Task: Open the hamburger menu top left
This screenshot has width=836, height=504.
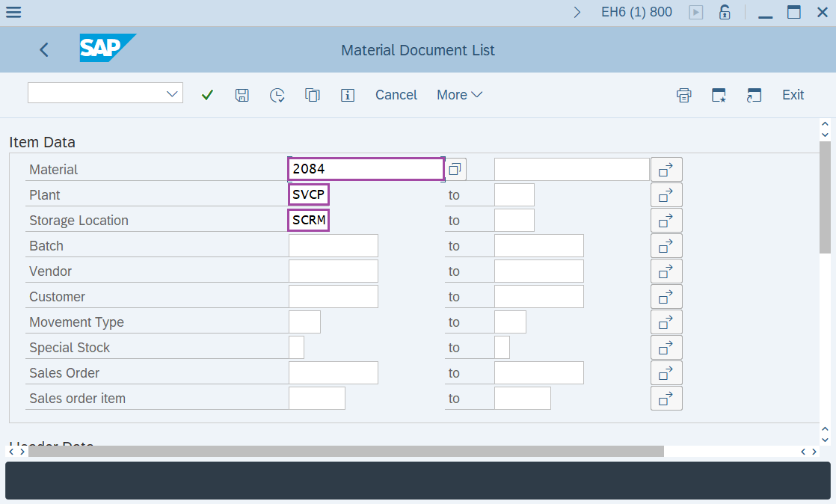Action: coord(13,12)
